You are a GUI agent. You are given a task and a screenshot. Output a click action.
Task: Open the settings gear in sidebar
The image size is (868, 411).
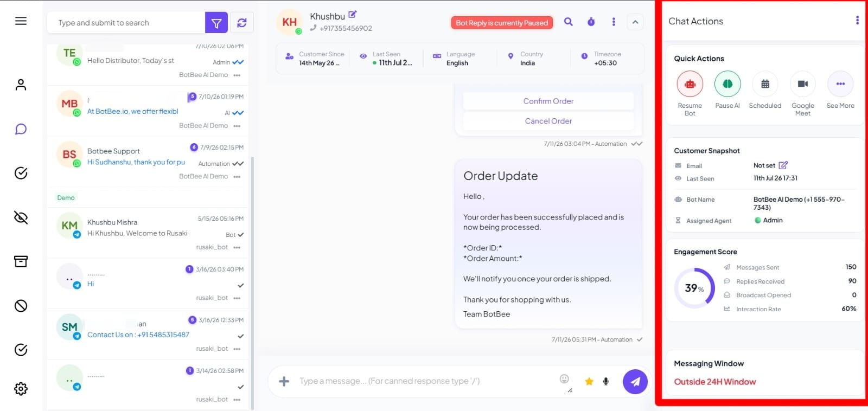click(x=21, y=389)
